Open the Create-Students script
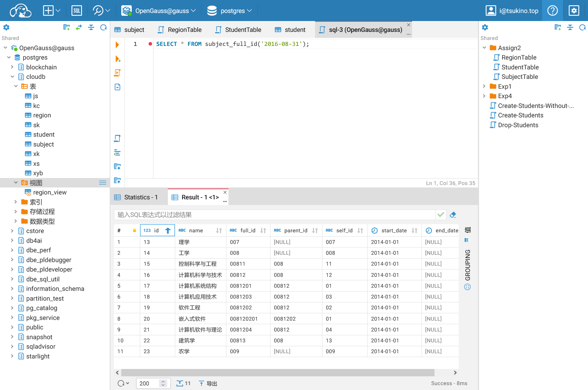The image size is (588, 390). [520, 115]
